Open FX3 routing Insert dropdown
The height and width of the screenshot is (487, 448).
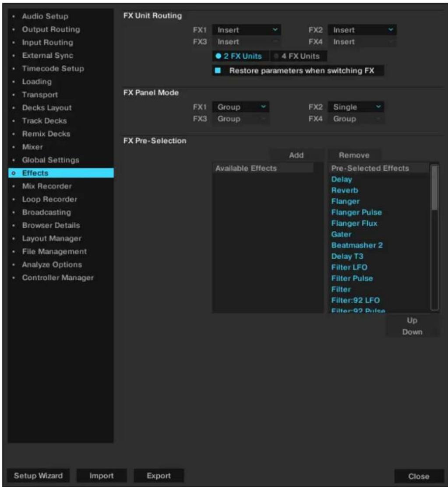[x=247, y=42]
